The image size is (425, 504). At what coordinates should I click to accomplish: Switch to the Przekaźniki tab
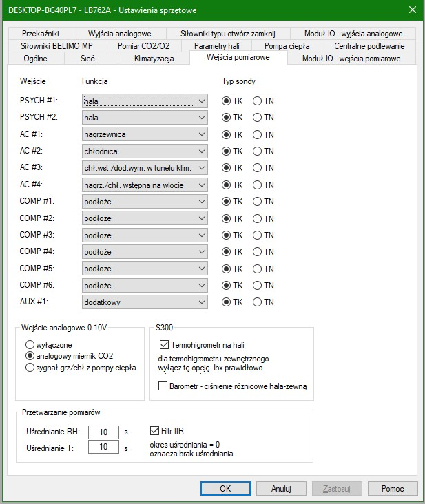pos(41,33)
